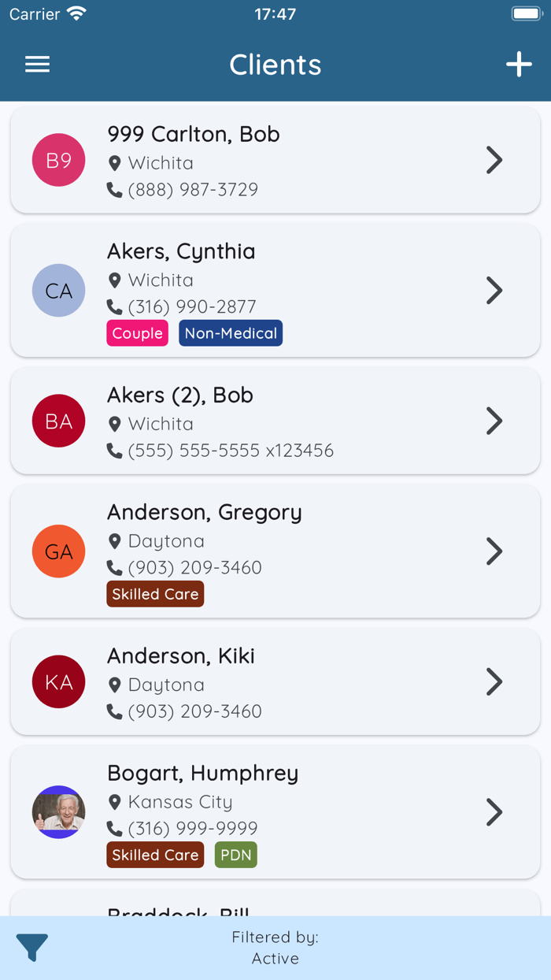Tap the phone icon next to Cynthia Akers
Image resolution: width=551 pixels, height=980 pixels.
coord(116,306)
